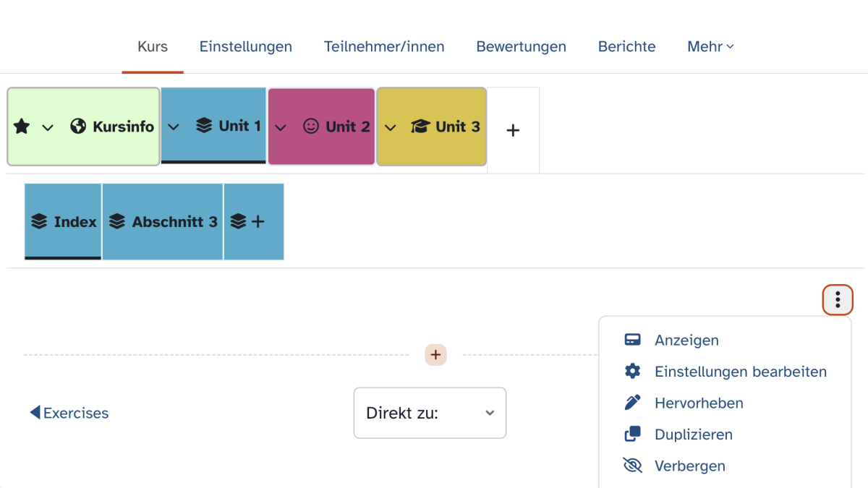Open the Mehr navigation dropdown
Viewport: 868px width, 488px height.
710,47
